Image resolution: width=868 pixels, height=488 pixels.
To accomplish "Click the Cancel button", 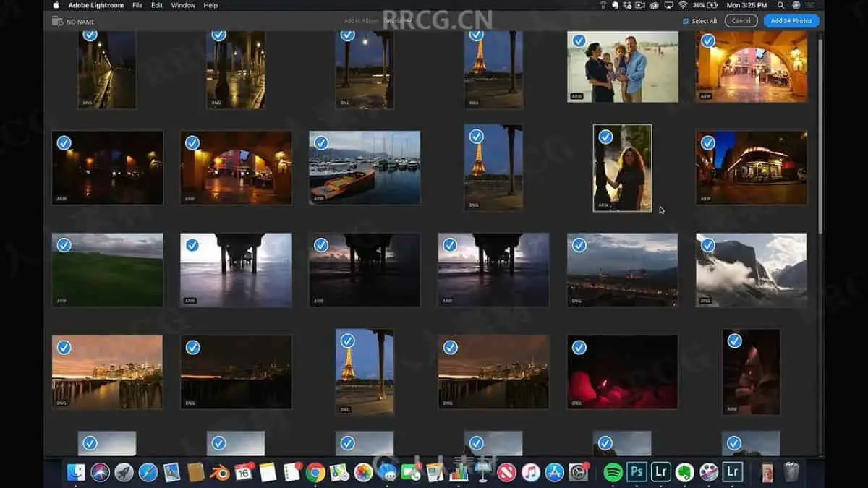I will coord(741,21).
